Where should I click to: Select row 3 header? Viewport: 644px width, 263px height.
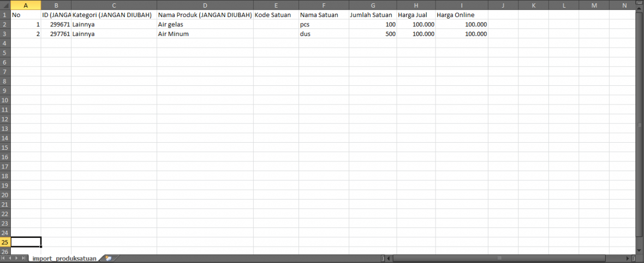[x=5, y=34]
